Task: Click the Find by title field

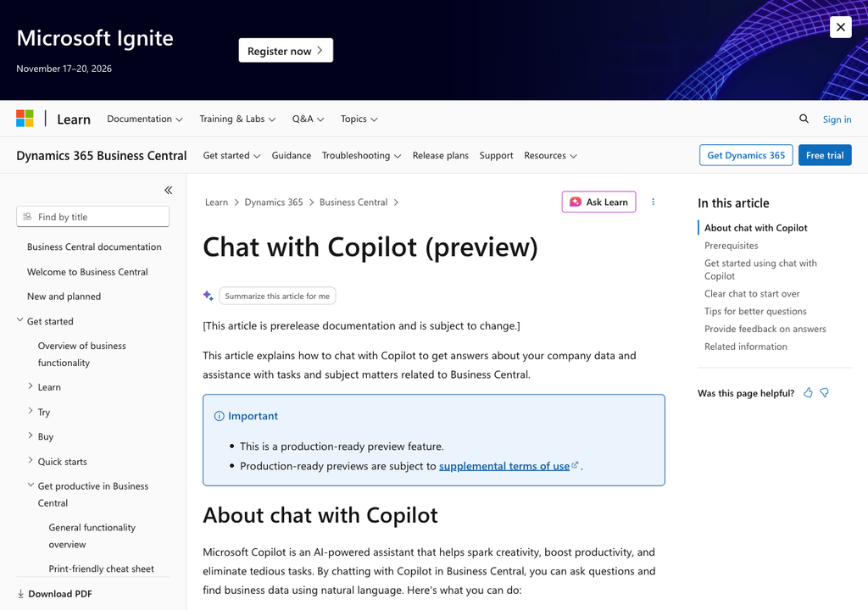Action: [x=93, y=216]
